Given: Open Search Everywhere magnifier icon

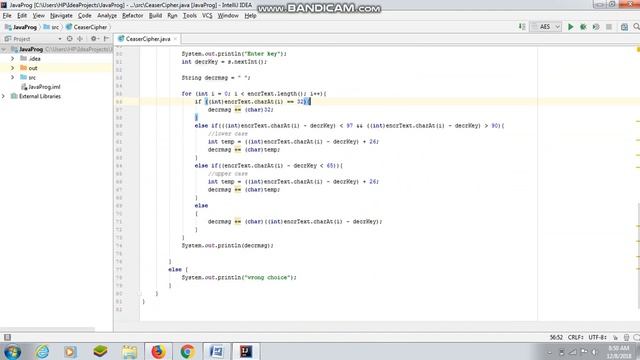Looking at the screenshot, I should (636, 27).
